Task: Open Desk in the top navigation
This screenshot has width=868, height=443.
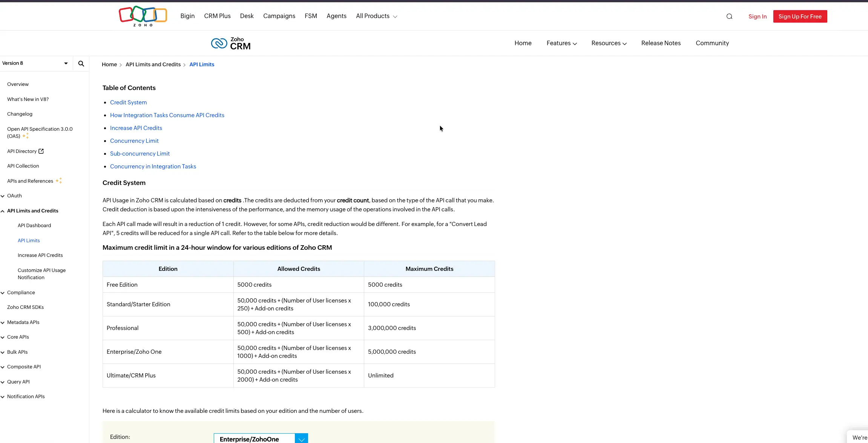Action: 247,16
